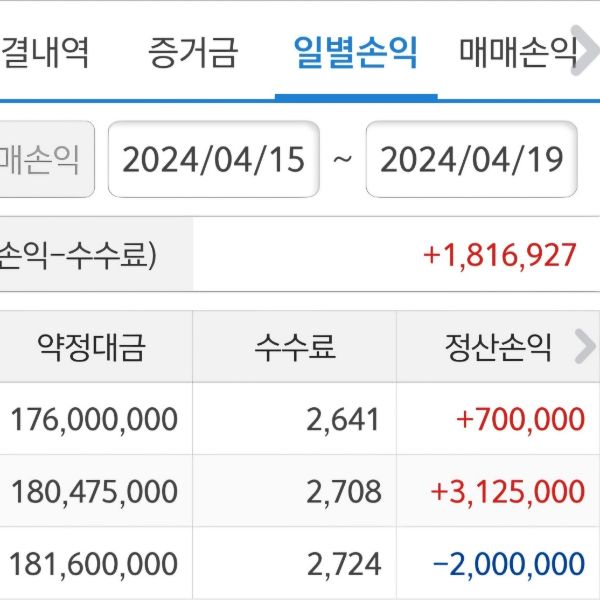
Task: Go to the 결내역 tab
Action: 45,52
